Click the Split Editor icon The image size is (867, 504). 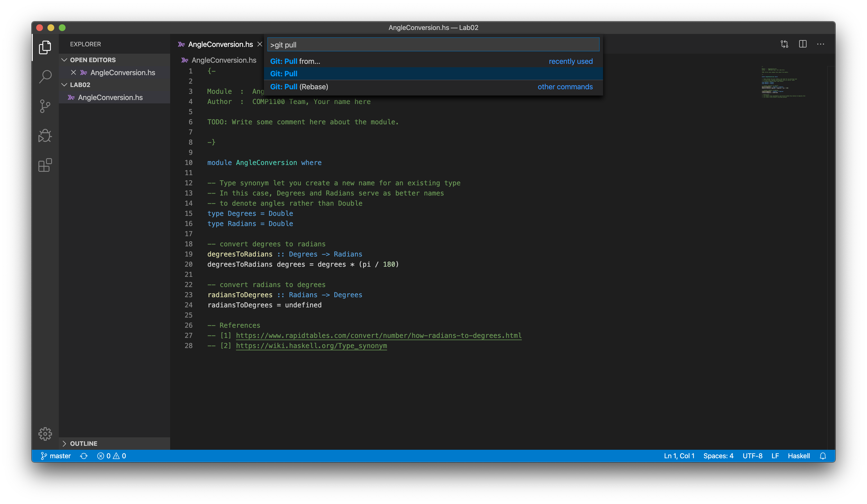pos(803,44)
